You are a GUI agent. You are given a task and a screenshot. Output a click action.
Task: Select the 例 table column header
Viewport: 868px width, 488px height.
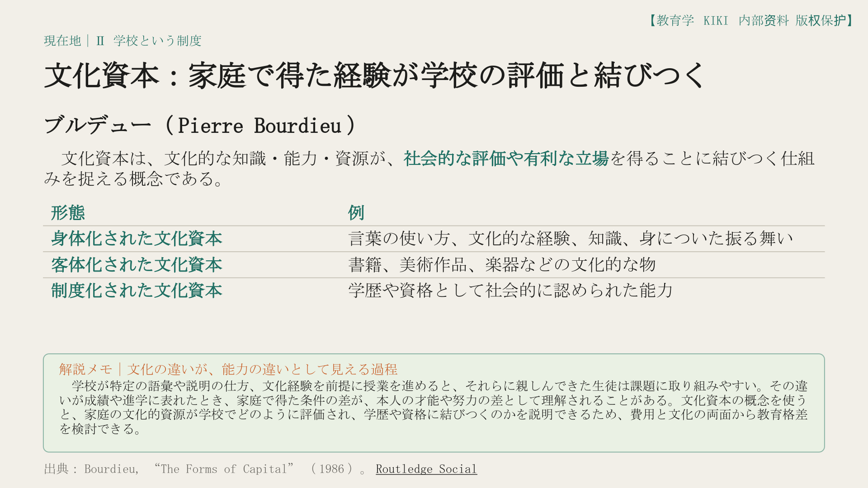(356, 212)
